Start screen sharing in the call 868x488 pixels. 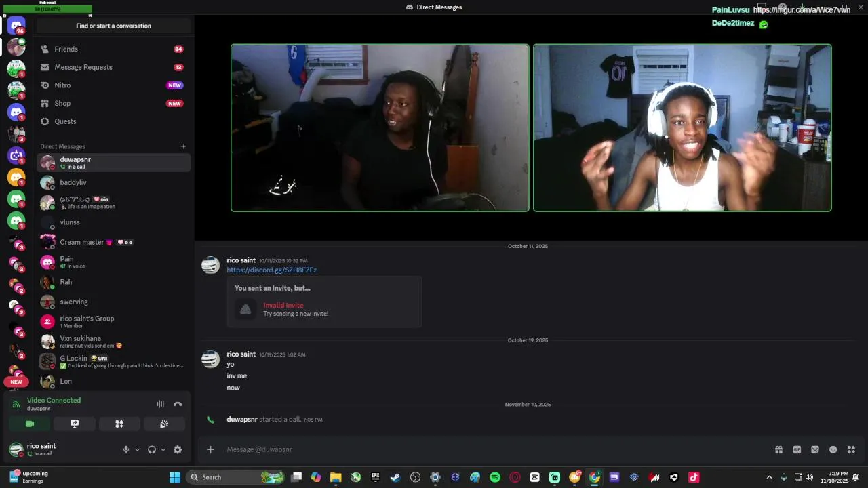click(75, 424)
